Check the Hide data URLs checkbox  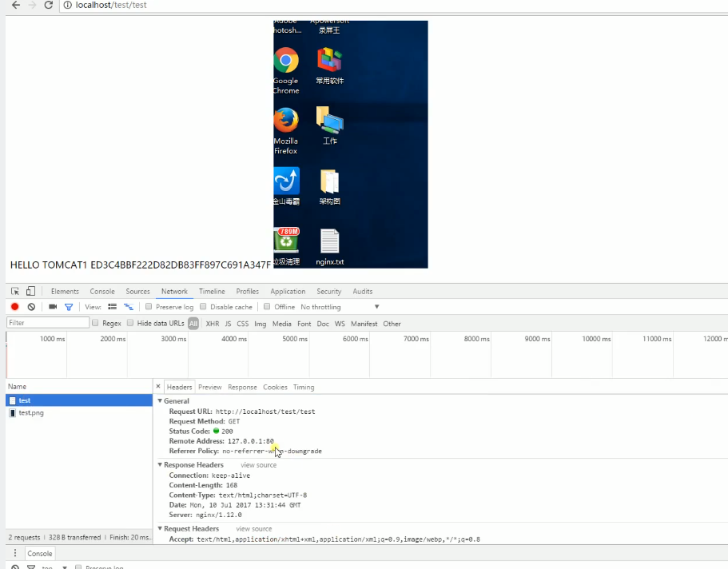pyautogui.click(x=130, y=323)
